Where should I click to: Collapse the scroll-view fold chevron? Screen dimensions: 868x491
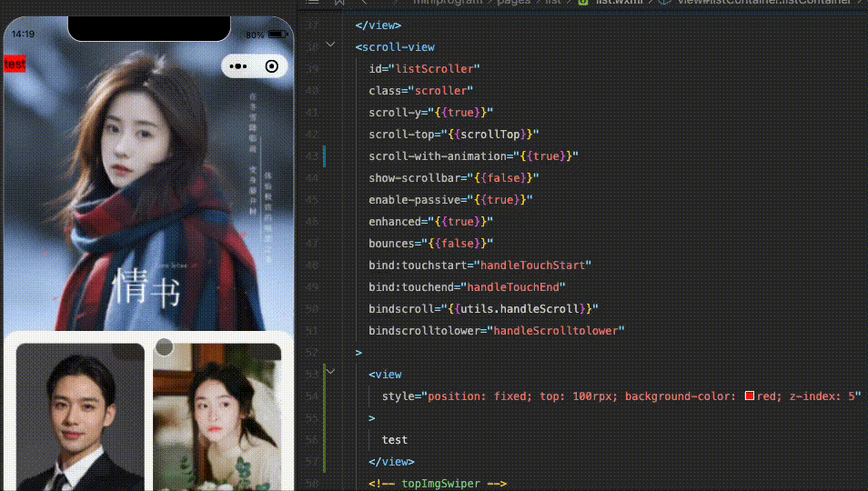(330, 44)
